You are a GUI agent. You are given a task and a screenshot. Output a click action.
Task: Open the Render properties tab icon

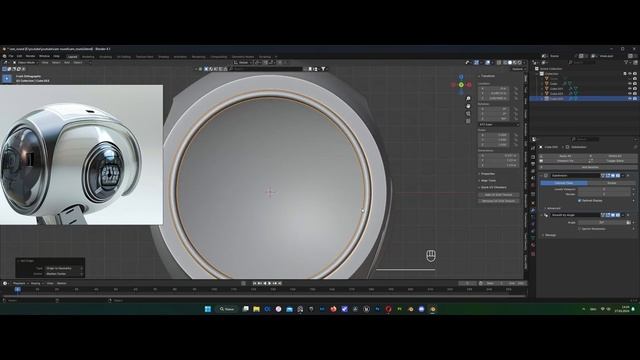click(533, 157)
